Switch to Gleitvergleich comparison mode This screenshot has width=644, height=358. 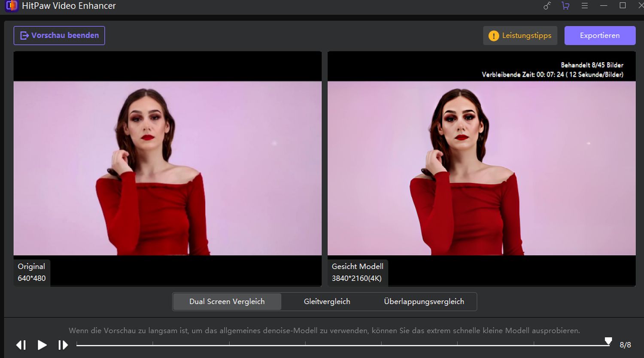327,301
